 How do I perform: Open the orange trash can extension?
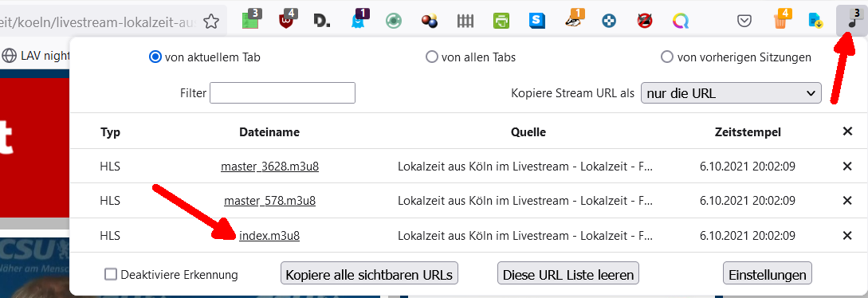pyautogui.click(x=781, y=21)
